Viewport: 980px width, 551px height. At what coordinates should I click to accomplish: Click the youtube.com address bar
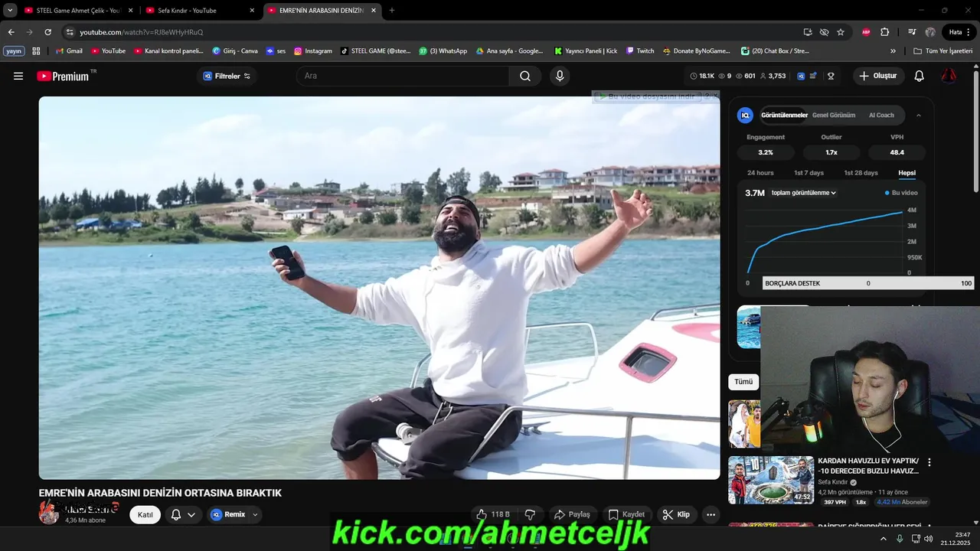429,32
